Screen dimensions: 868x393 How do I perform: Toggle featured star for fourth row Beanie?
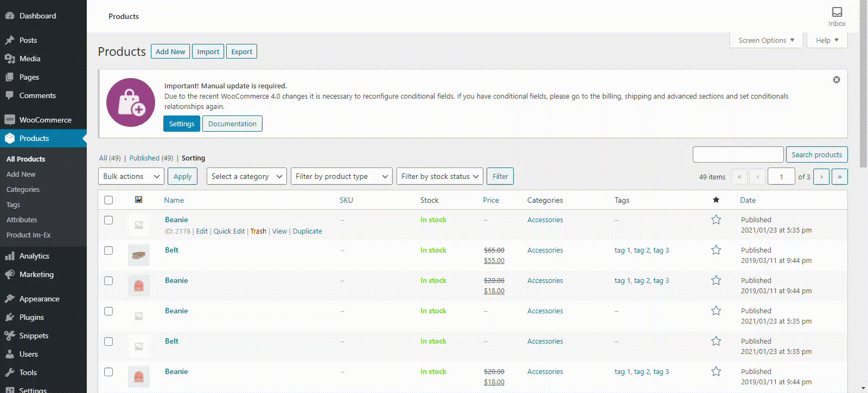716,311
